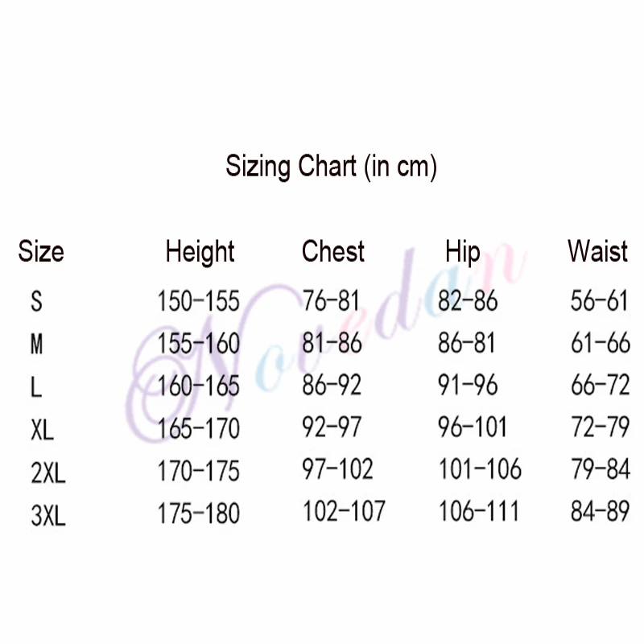Click the chest value 97-102
Image resolution: width=644 pixels, height=644 pixels.
338,469
